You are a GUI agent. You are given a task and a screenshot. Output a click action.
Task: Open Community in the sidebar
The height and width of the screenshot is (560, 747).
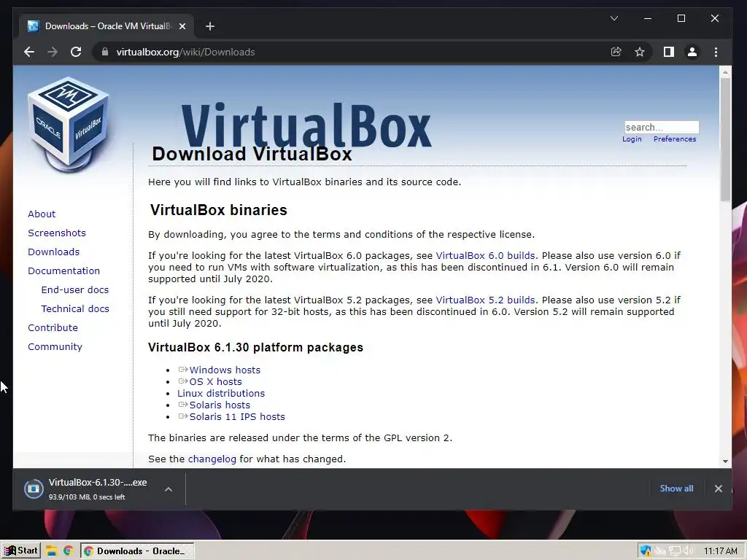55,346
